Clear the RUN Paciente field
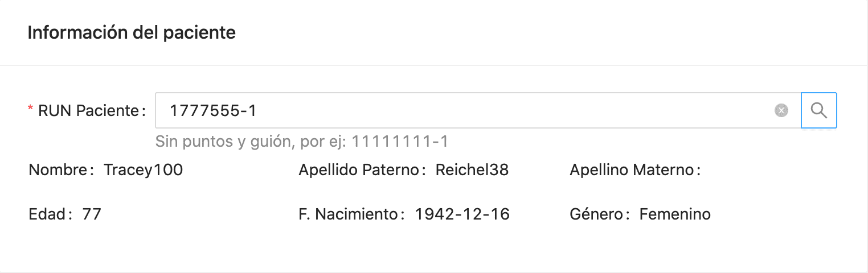 781,111
